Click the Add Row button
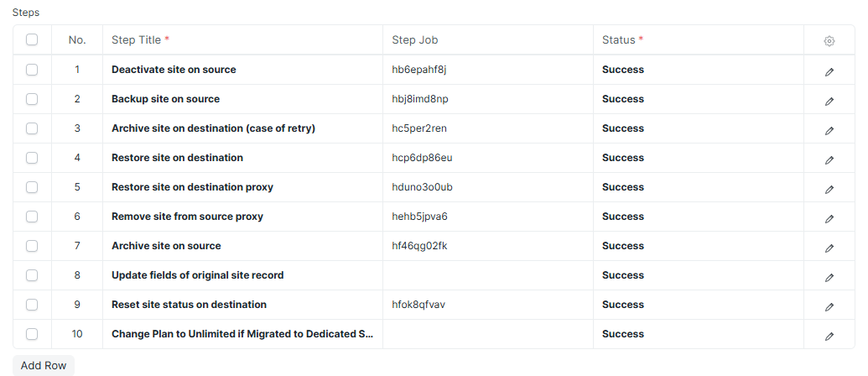The height and width of the screenshot is (376, 868). [x=43, y=365]
